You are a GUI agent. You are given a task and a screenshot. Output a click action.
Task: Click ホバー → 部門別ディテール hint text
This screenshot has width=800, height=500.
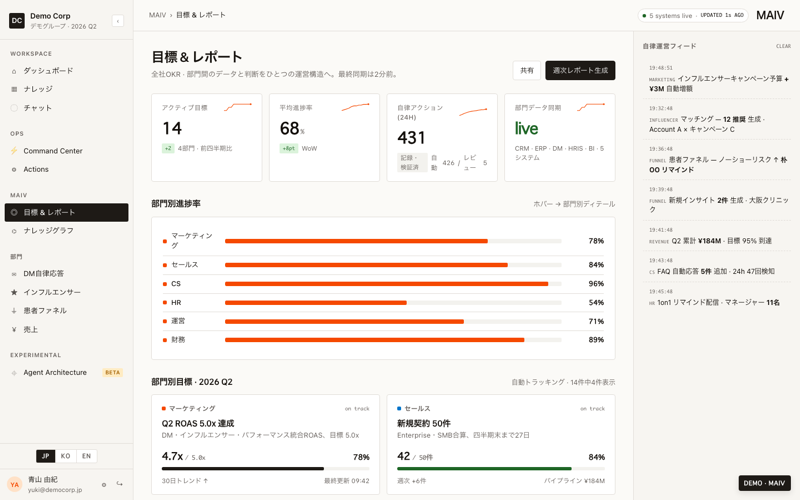[574, 204]
